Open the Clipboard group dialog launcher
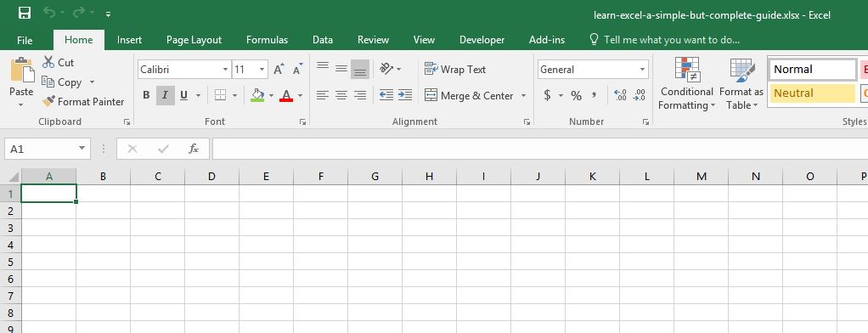Image resolution: width=868 pixels, height=333 pixels. 127,121
